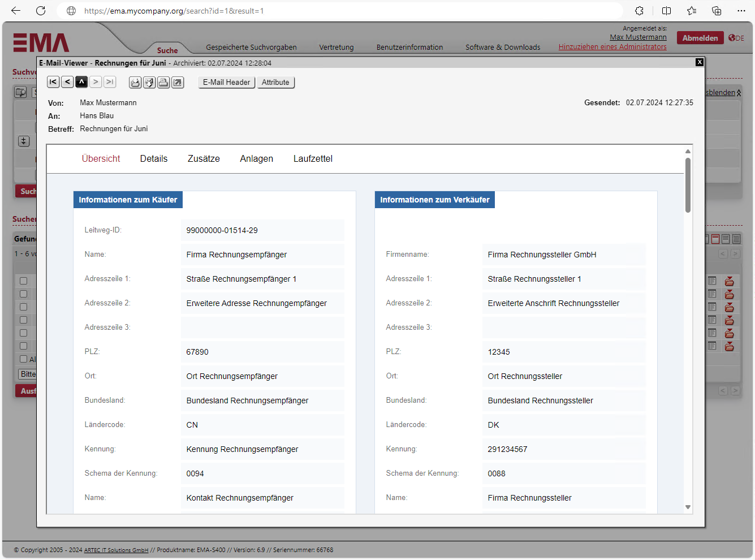The image size is (755, 560).
Task: Open the 'Hinzuziehen eines Administrators' link
Action: [612, 48]
